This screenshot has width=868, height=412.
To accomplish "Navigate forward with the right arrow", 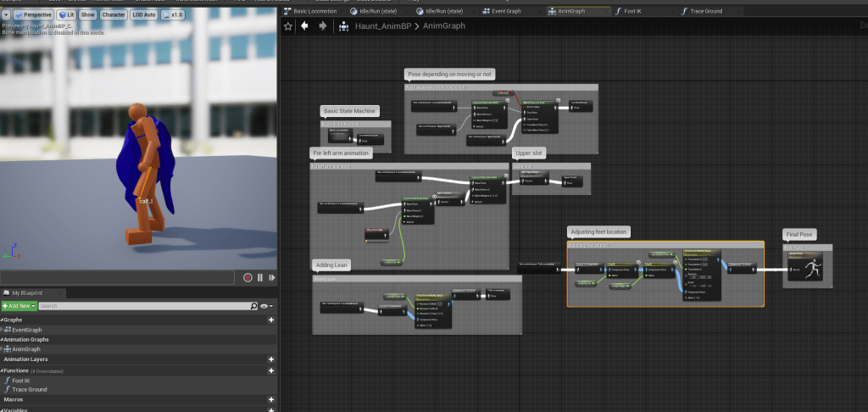I will click(x=322, y=26).
